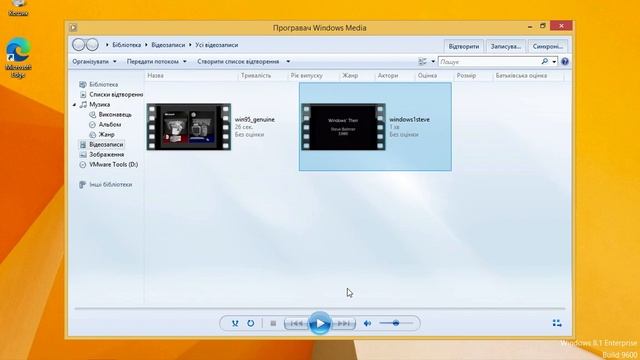640x360 pixels.
Task: Click the view options icon
Action: pyautogui.click(x=422, y=62)
